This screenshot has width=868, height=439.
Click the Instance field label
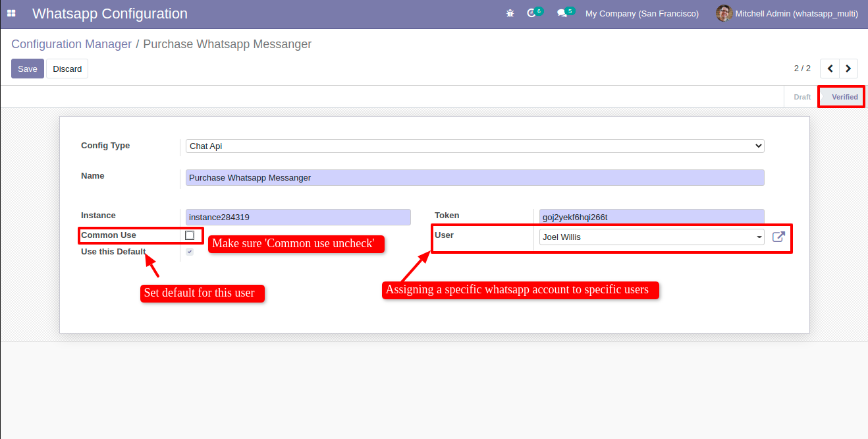point(98,216)
